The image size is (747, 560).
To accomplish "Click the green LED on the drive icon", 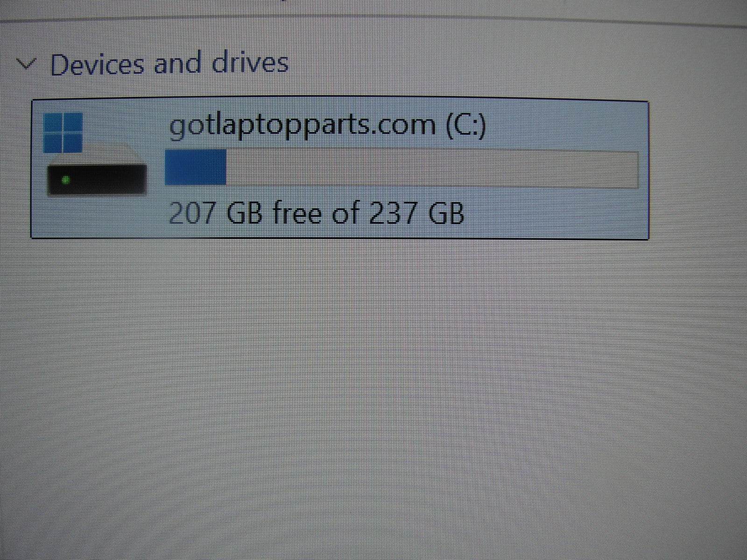I will 66,180.
